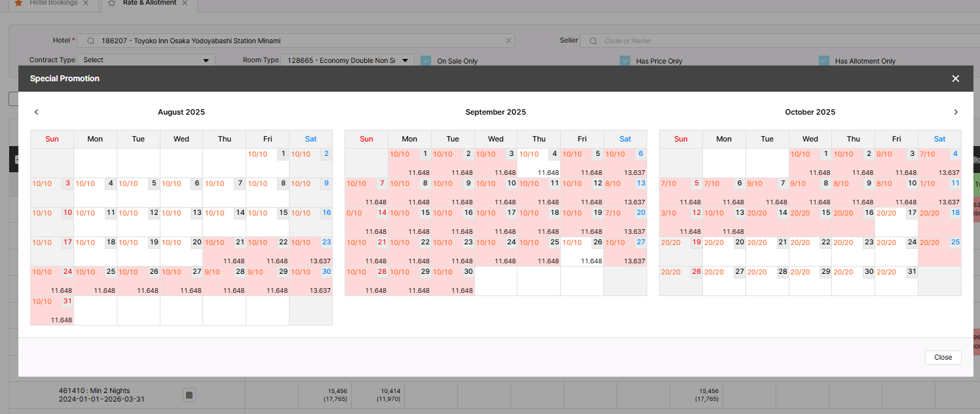The image size is (980, 414).
Task: Click the star icon on Rate & Allotment tab
Action: click(x=111, y=3)
